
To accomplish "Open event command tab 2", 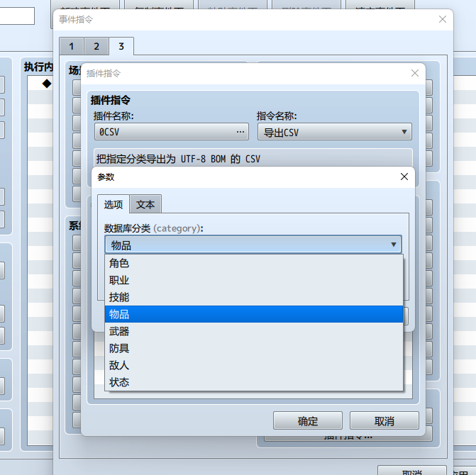I will (96, 46).
